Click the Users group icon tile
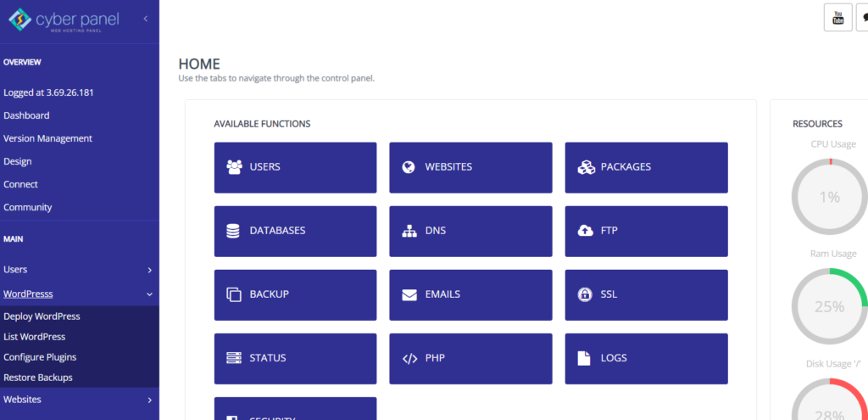868x420 pixels. click(x=234, y=167)
